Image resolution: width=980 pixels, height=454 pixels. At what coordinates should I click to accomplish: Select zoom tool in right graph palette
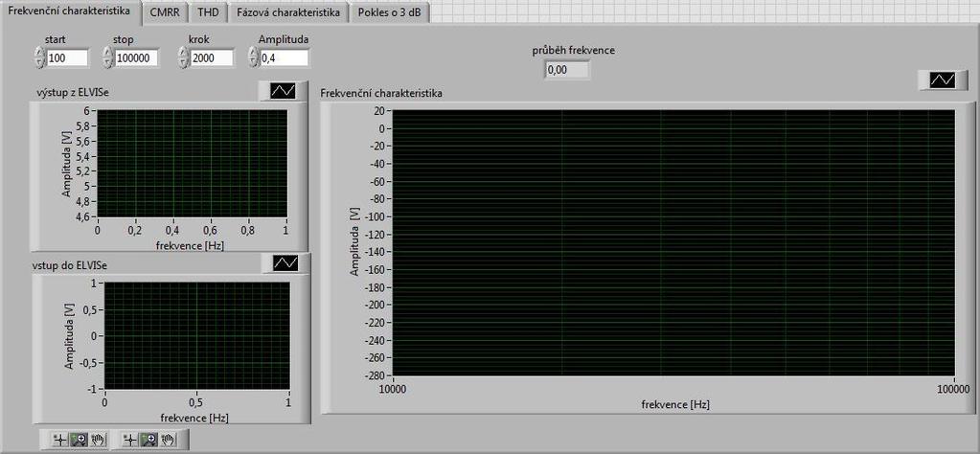click(148, 440)
